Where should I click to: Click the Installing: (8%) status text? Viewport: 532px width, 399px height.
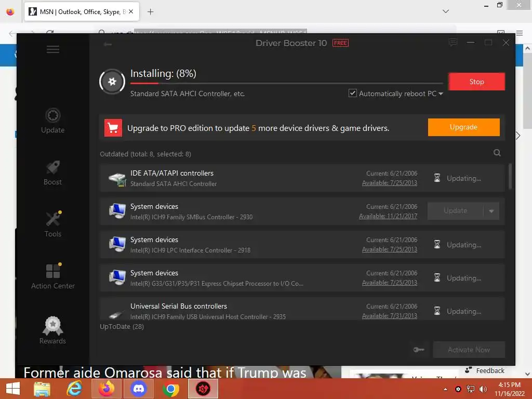click(163, 73)
